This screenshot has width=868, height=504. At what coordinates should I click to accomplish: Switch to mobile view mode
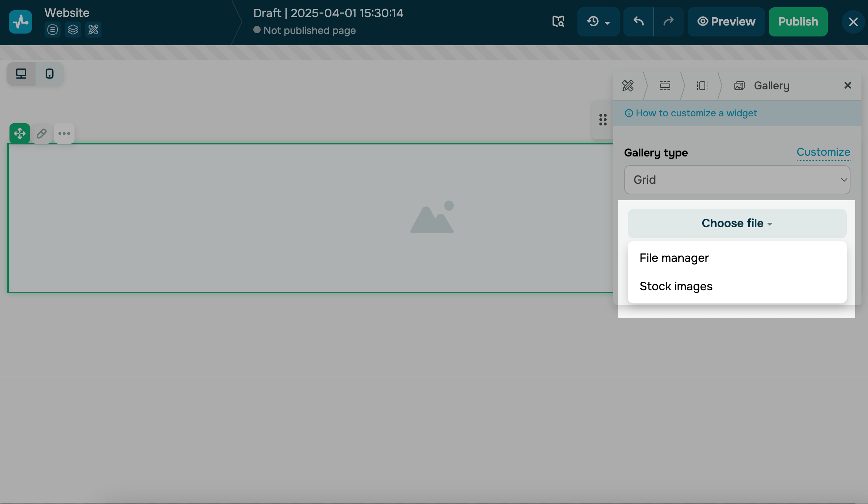(50, 74)
